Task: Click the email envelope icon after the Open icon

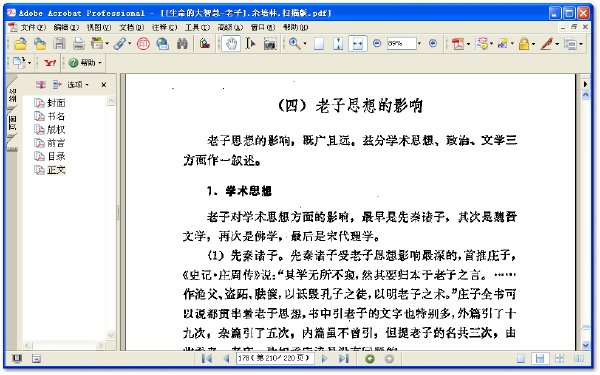Action: click(x=40, y=44)
